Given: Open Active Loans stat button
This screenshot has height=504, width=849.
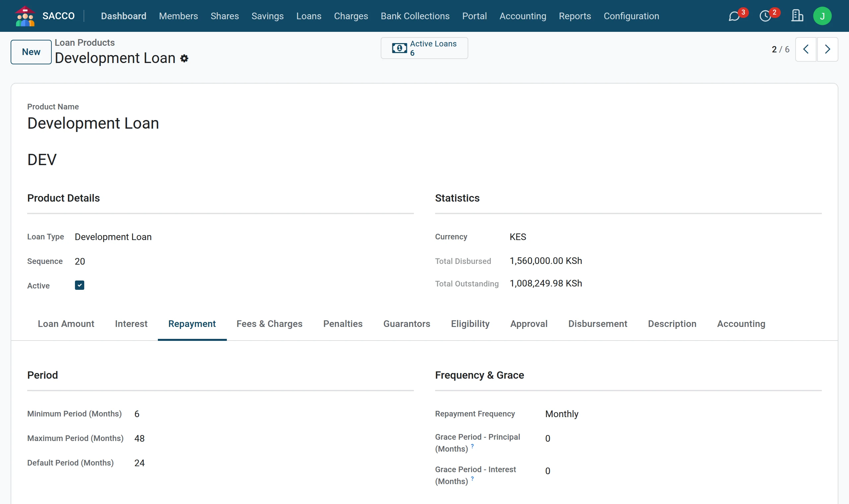Looking at the screenshot, I should coord(424,48).
